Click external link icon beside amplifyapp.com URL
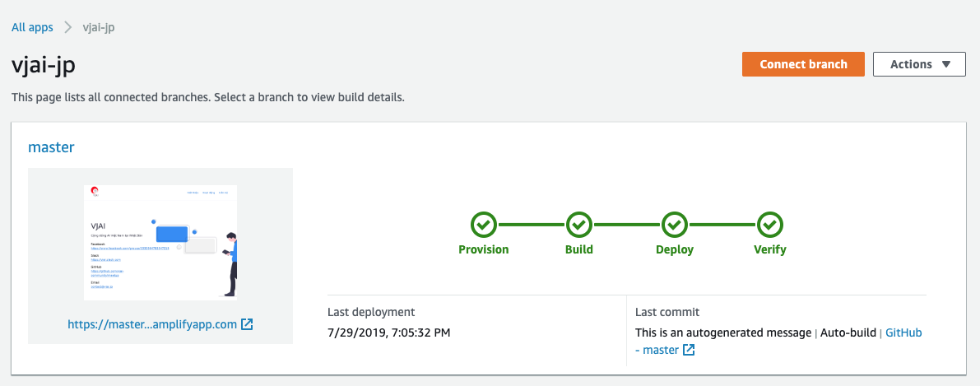Viewport: 980px width, 386px height. [x=247, y=325]
